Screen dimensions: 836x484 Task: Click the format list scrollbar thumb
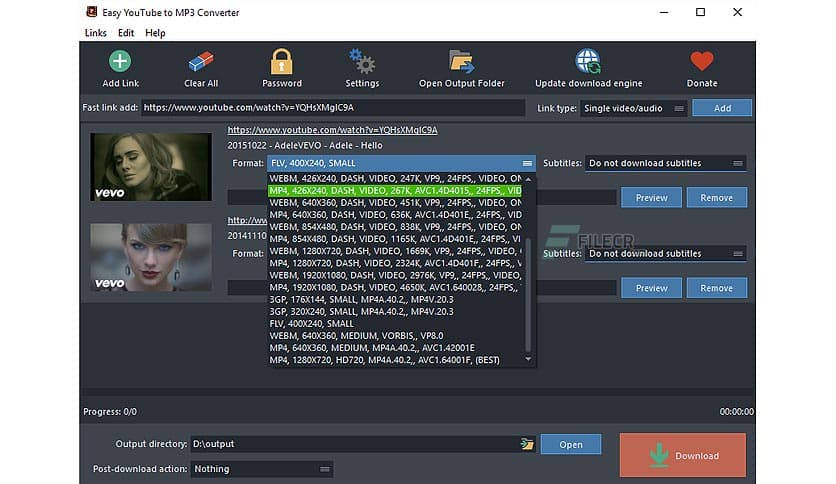tap(528, 294)
